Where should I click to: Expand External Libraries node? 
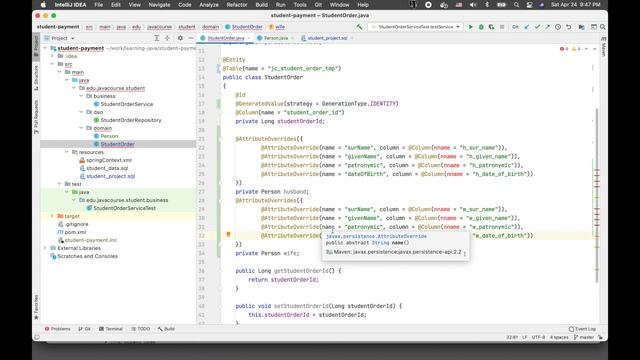pyautogui.click(x=45, y=248)
